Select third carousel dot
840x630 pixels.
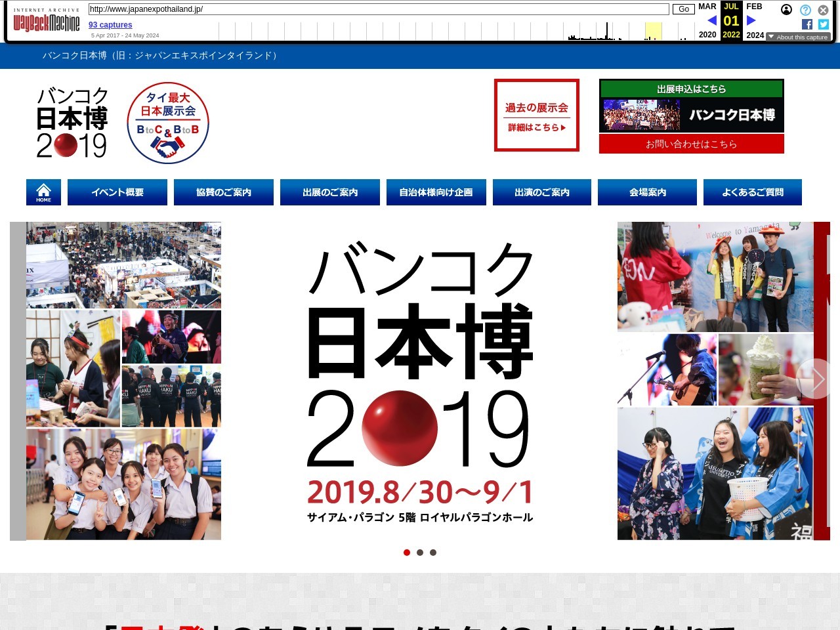[433, 553]
